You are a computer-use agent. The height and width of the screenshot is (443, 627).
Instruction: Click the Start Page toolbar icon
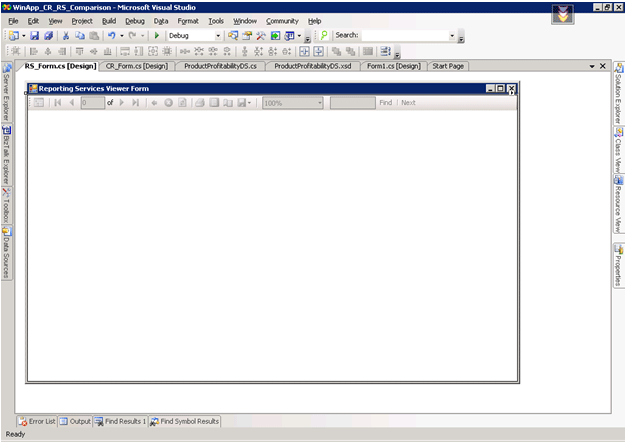tap(275, 36)
